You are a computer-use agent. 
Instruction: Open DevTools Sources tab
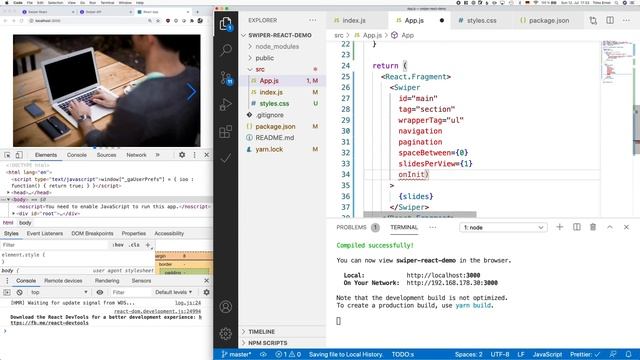click(x=107, y=155)
